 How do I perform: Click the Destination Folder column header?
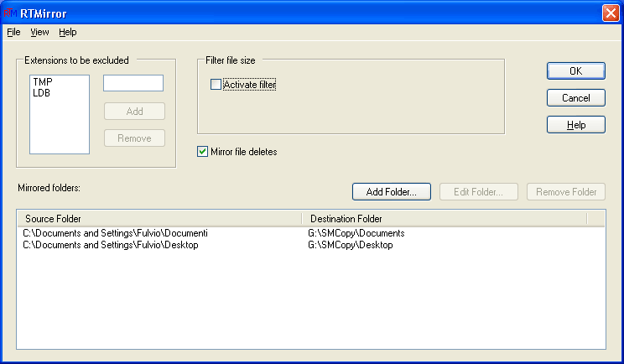tap(445, 218)
